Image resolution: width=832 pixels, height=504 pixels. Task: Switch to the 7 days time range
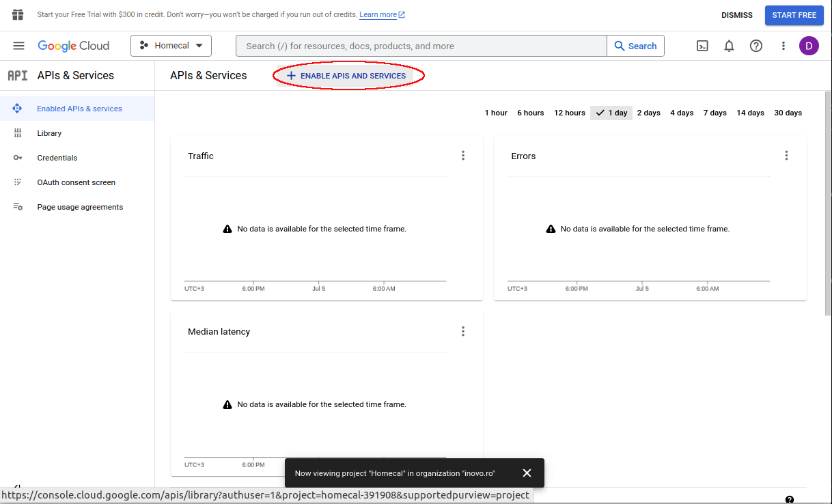coord(715,113)
